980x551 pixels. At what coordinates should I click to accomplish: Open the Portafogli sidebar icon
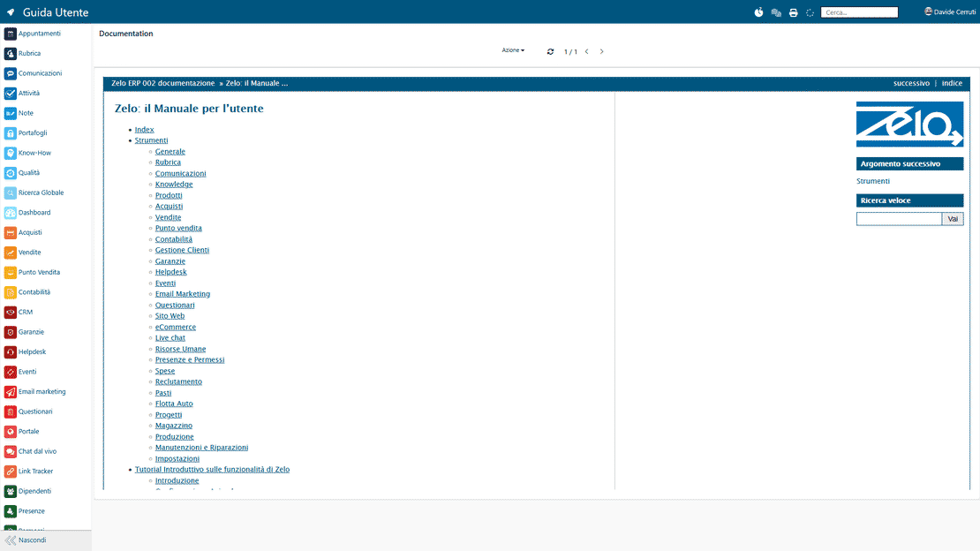pyautogui.click(x=10, y=133)
